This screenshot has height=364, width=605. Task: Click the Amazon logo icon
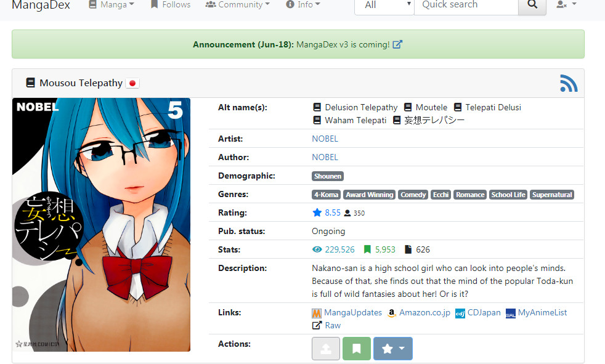[x=392, y=313]
